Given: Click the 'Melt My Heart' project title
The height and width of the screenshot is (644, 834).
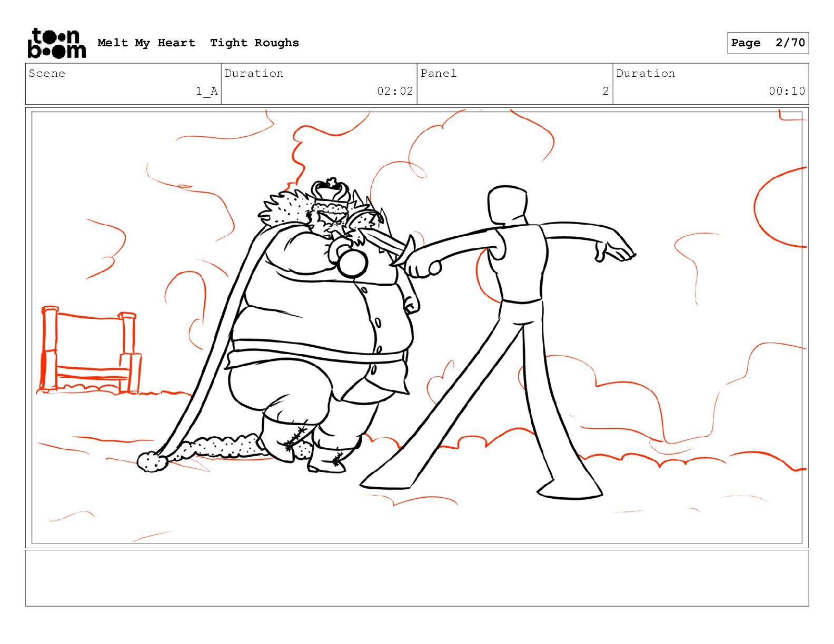Looking at the screenshot, I should pyautogui.click(x=146, y=43).
